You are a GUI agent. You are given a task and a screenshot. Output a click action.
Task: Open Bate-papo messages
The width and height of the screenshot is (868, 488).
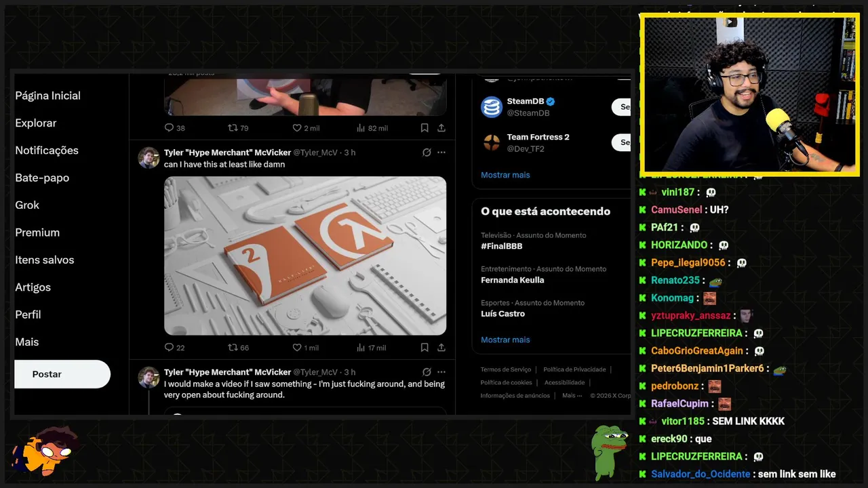click(42, 178)
